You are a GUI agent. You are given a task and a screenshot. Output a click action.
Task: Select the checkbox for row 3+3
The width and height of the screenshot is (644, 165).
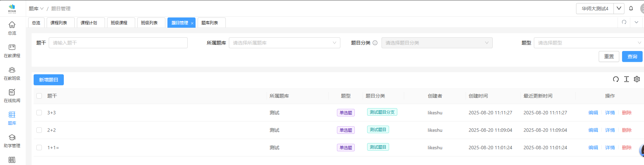39,113
